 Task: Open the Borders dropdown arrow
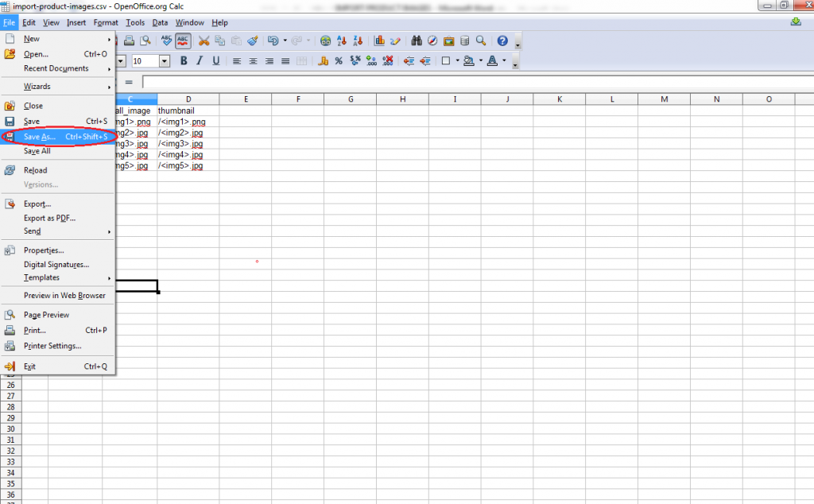(x=455, y=61)
